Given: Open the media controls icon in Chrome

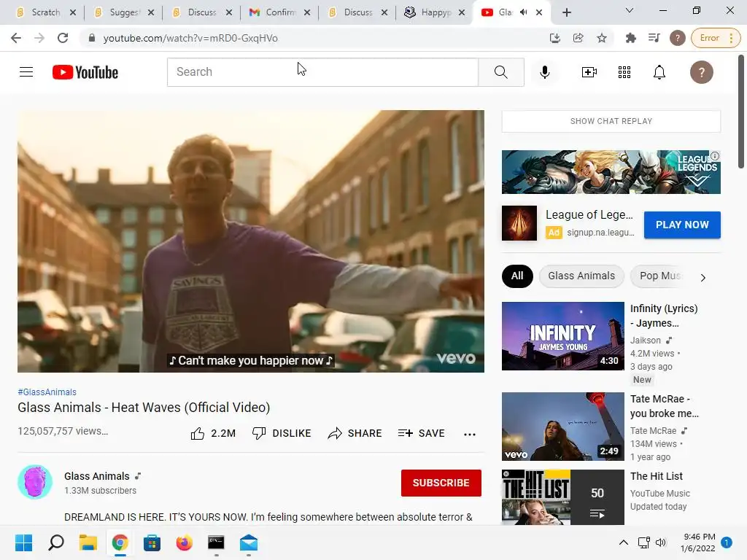Looking at the screenshot, I should 654,38.
